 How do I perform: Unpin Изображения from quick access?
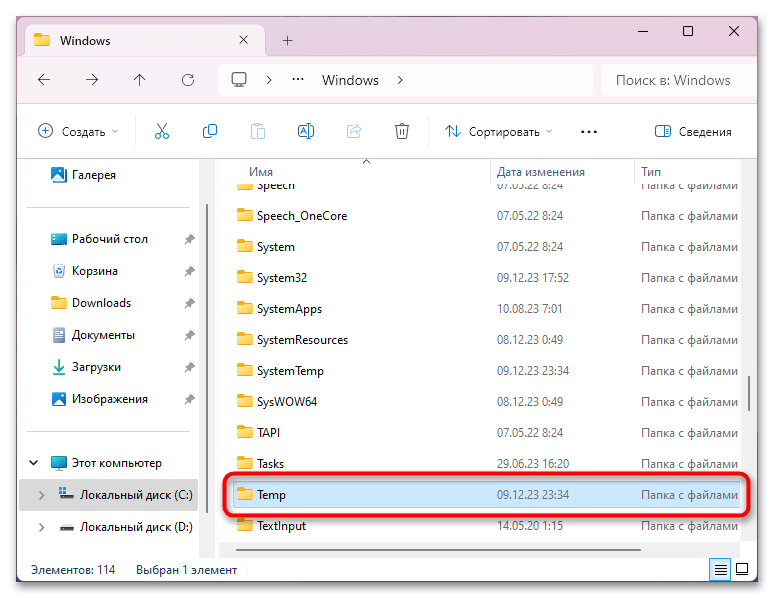(190, 399)
